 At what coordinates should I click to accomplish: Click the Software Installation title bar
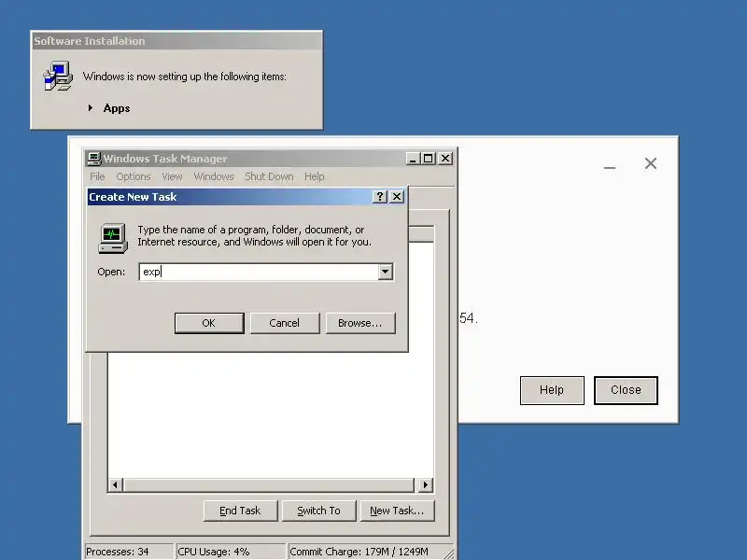[176, 41]
